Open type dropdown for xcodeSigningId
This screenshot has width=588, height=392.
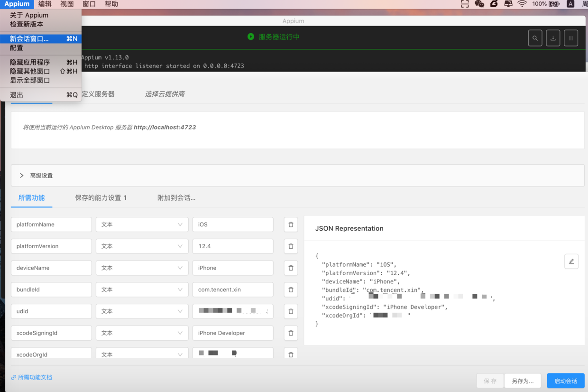pos(142,333)
